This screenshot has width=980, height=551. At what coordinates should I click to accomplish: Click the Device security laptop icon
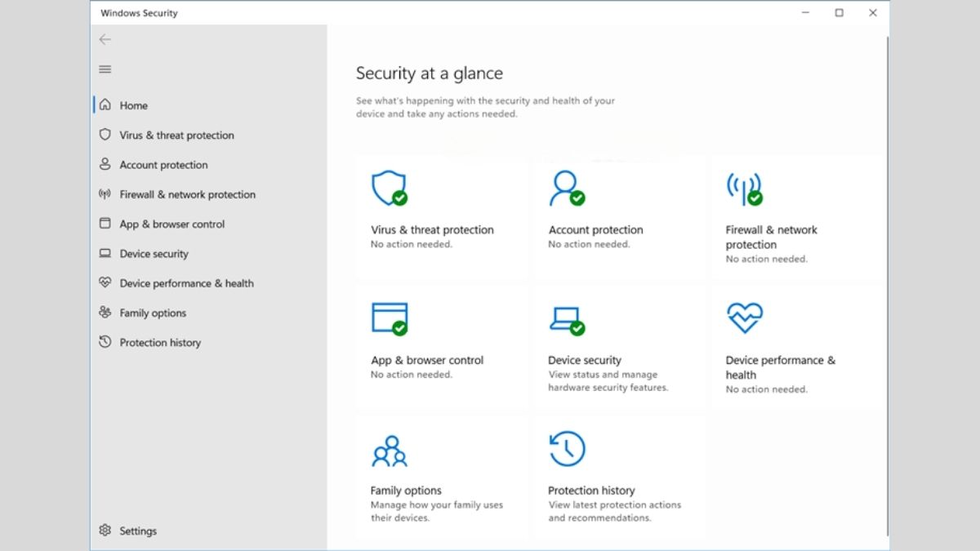pos(568,318)
